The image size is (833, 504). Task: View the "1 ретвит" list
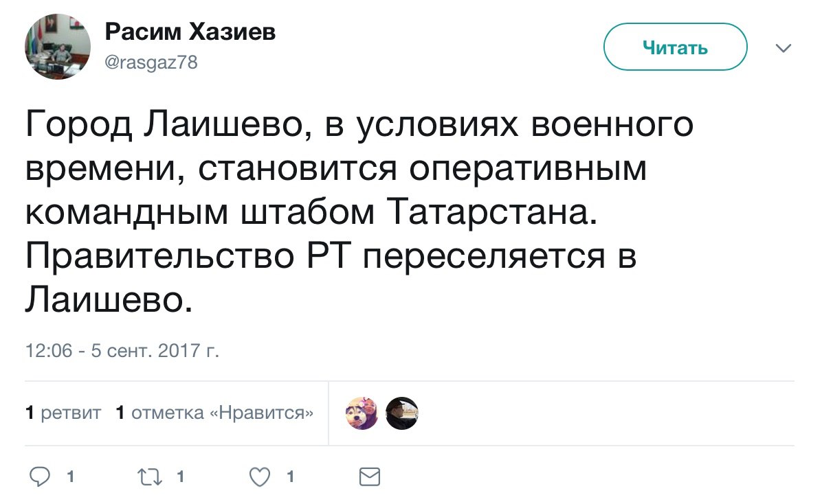tap(63, 413)
